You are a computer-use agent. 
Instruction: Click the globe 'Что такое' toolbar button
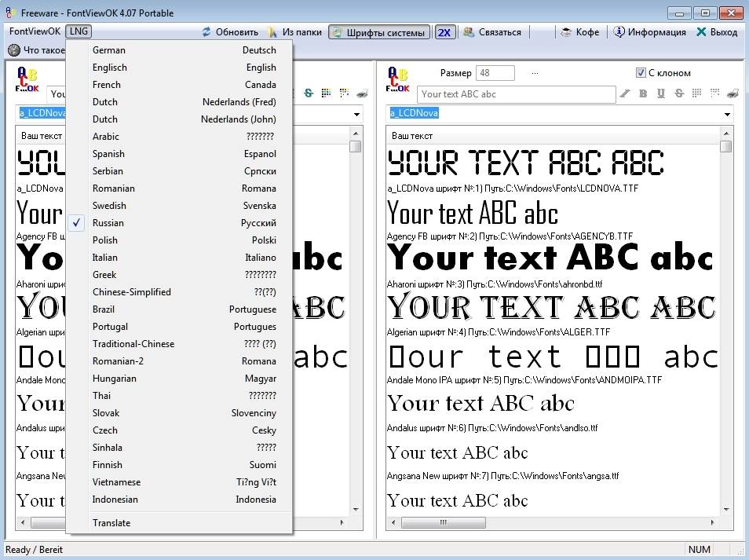point(36,49)
